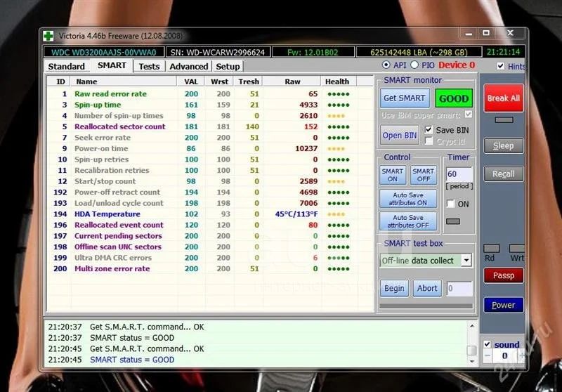Select the HDA Temperature row
Screen dimensions: 562x392
click(x=209, y=214)
